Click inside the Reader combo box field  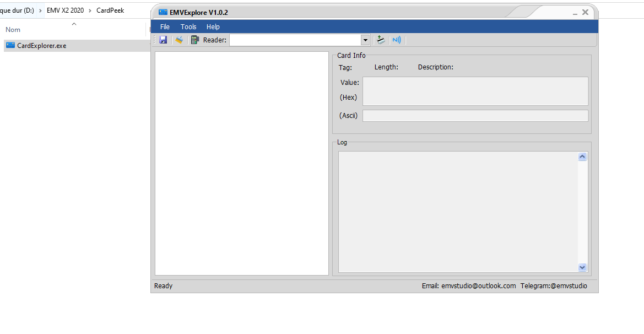pos(295,40)
